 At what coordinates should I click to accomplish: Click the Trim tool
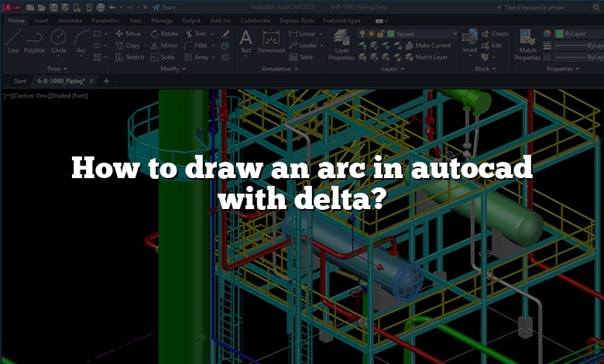click(196, 34)
